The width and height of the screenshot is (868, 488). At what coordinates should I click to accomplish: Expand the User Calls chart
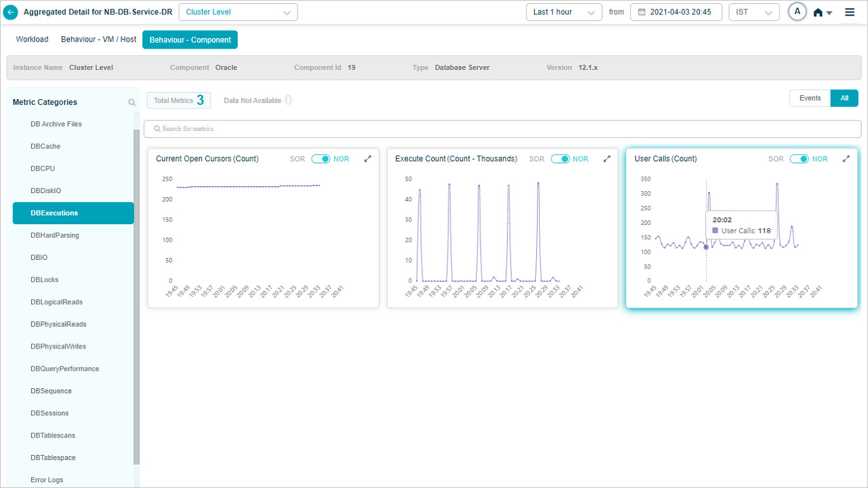click(x=846, y=159)
